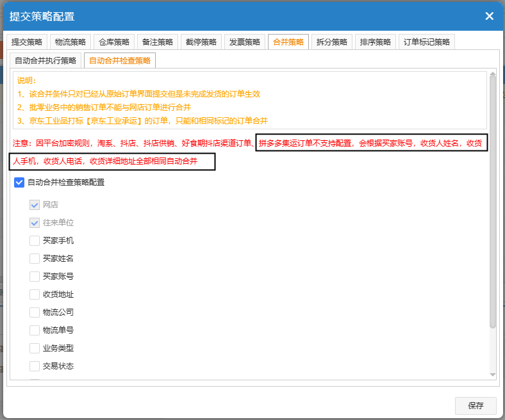Check the 买家姓名 option
This screenshot has width=505, height=420.
click(35, 259)
